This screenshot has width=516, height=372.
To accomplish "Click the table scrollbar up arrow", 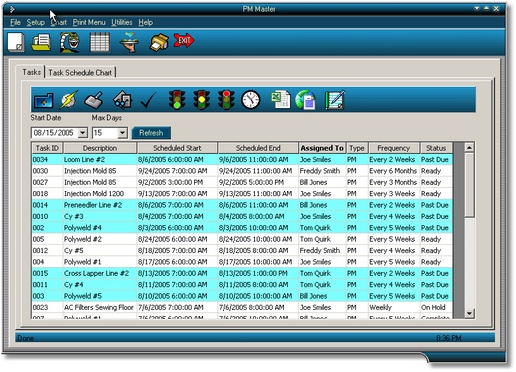I will pyautogui.click(x=469, y=148).
